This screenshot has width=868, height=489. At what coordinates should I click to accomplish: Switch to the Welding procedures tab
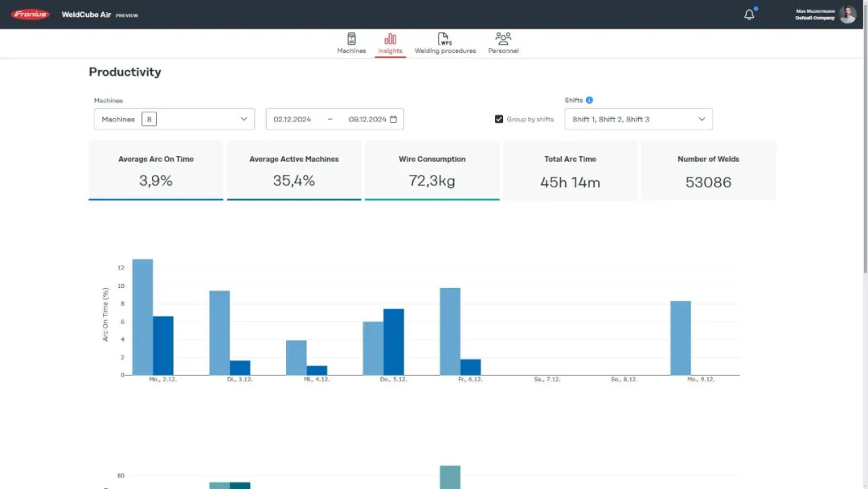445,51
